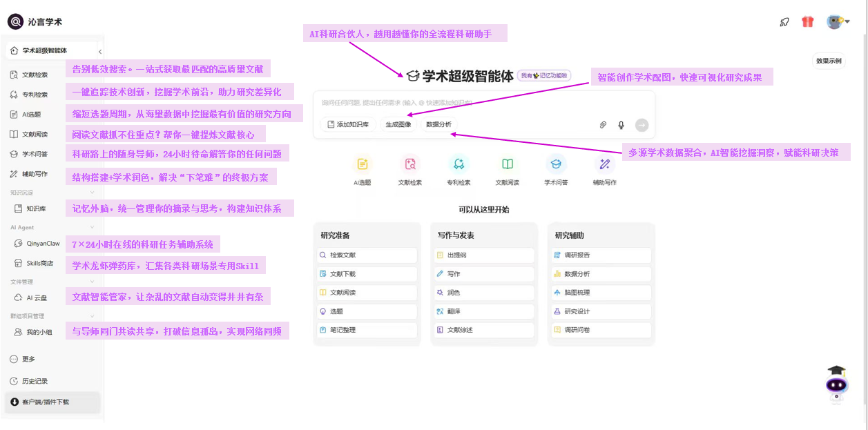
Task: Click the red gift box icon
Action: (807, 21)
